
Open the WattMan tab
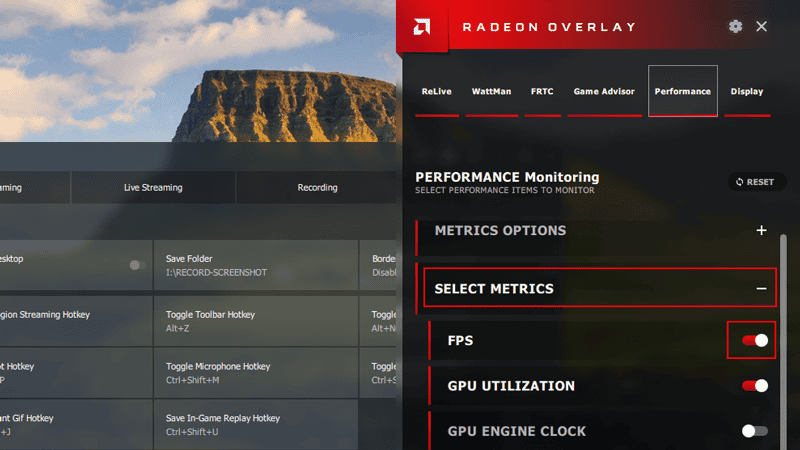tap(491, 92)
